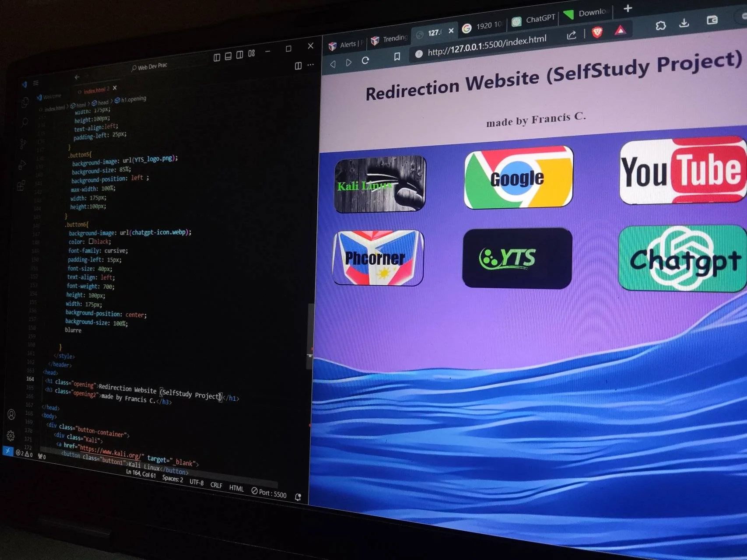
Task: Click the browser address bar URL field
Action: point(487,45)
